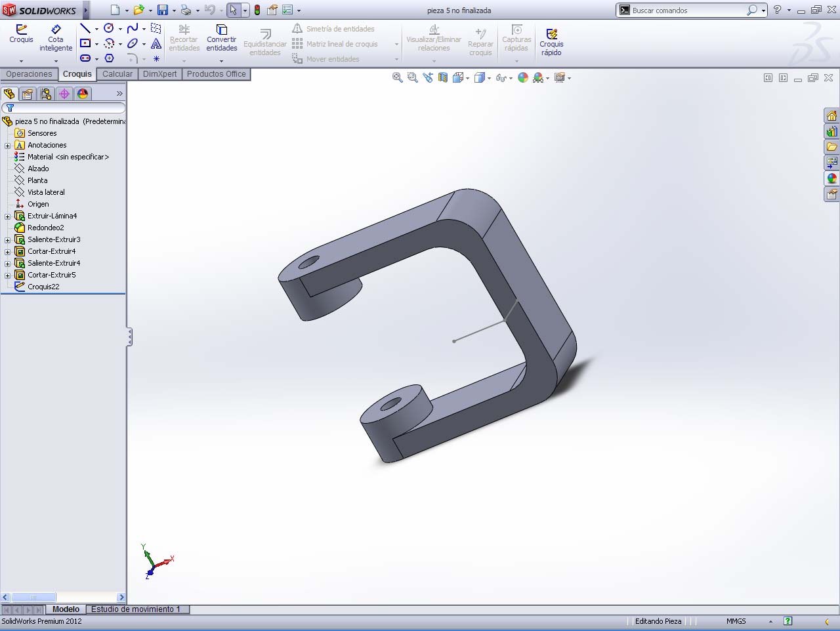
Task: Switch to Estudio de movimiento 1 tab
Action: pyautogui.click(x=136, y=609)
